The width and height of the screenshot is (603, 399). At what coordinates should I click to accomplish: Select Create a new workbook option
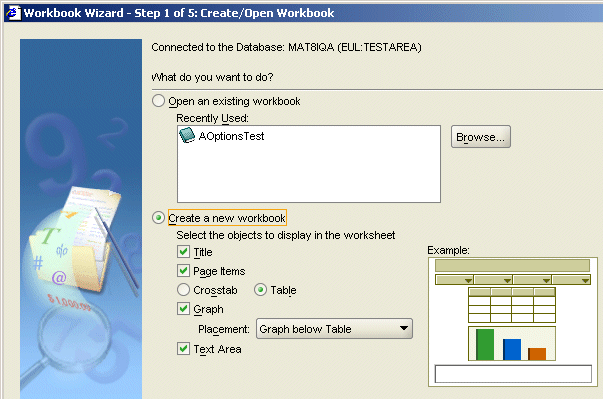pos(158,218)
